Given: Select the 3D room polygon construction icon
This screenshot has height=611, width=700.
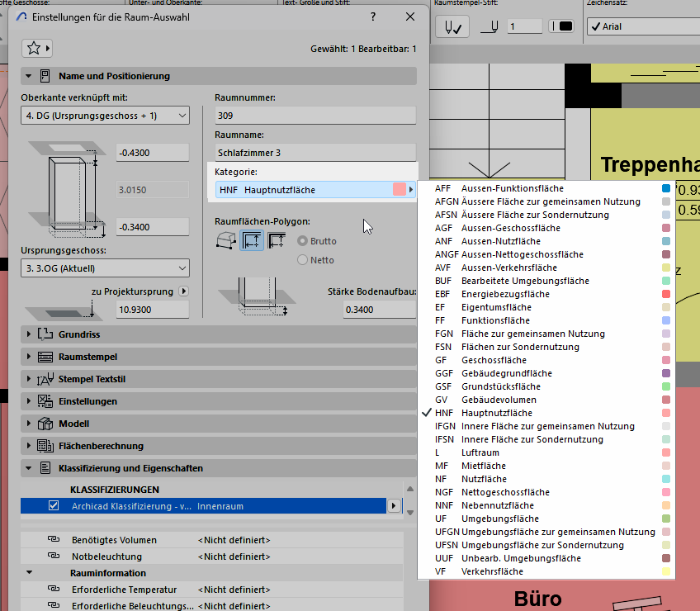Looking at the screenshot, I should point(226,240).
